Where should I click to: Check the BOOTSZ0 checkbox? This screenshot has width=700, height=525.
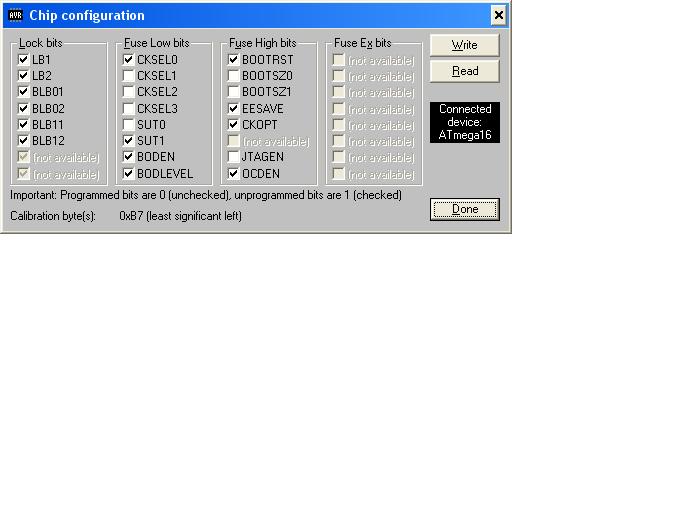(233, 75)
